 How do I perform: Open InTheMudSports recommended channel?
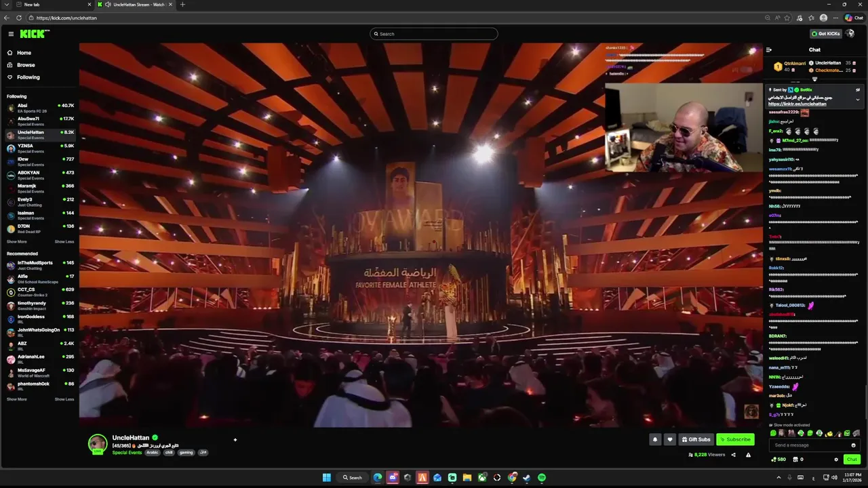point(41,265)
